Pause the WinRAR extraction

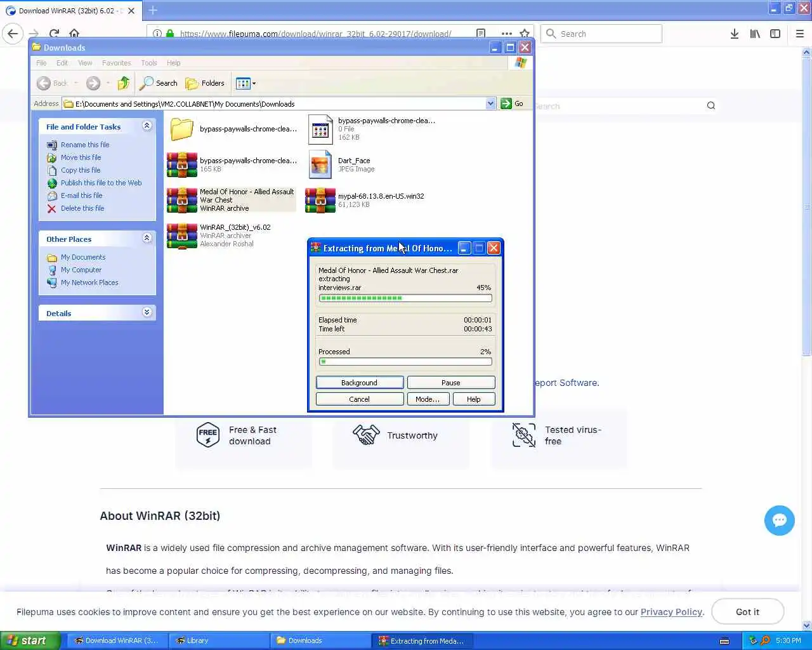[x=451, y=383]
